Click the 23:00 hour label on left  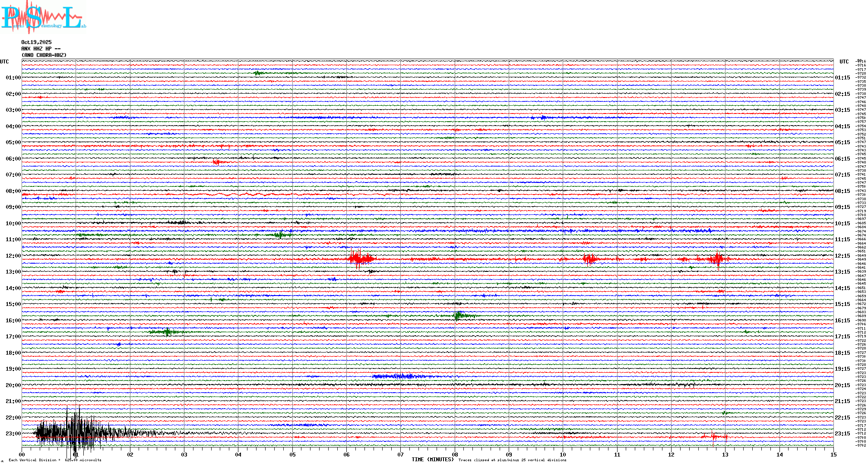[x=13, y=434]
